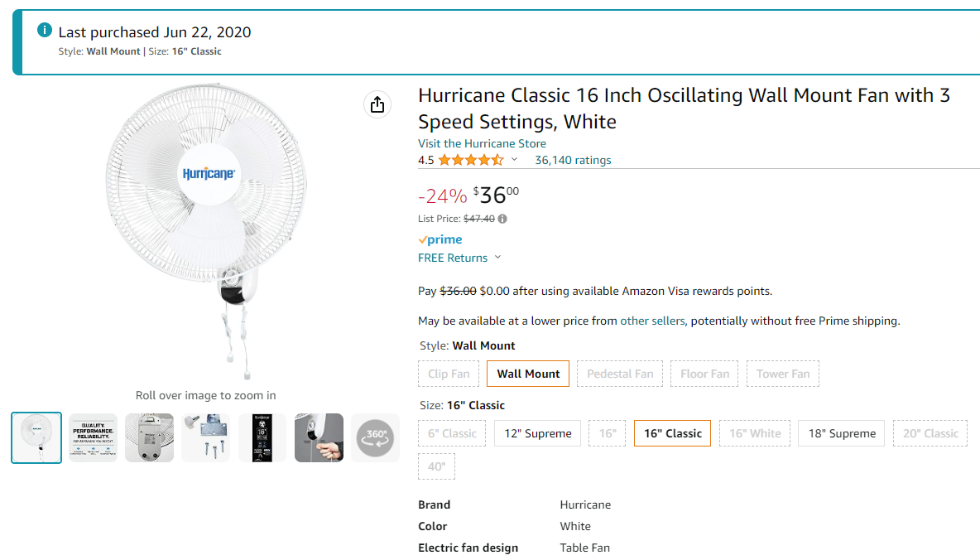Screen dimensions: 980x560
Task: Choose the 12" Supreme size option
Action: (x=537, y=433)
